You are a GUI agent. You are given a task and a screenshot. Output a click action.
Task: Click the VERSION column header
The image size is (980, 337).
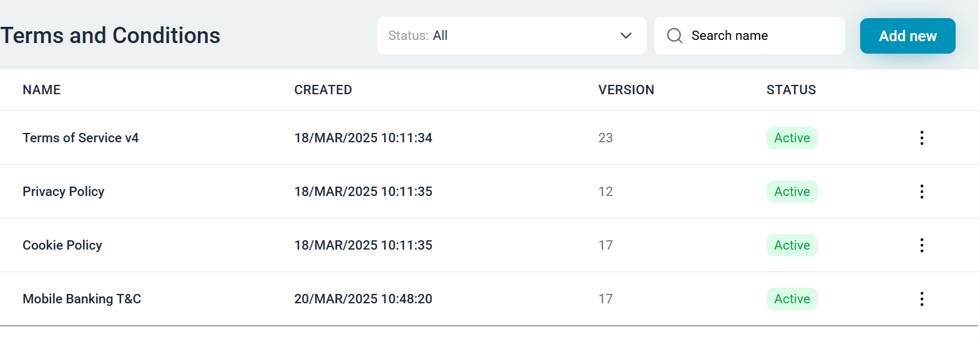point(626,90)
